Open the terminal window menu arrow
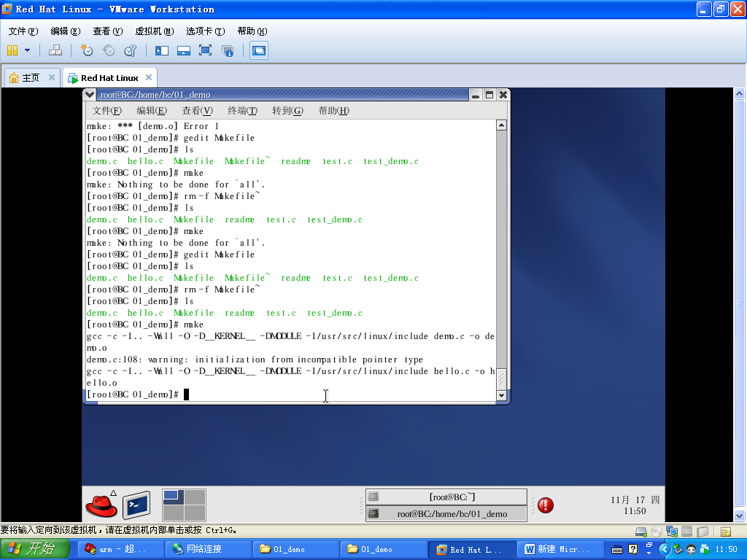Viewport: 747px width, 560px height. click(x=90, y=95)
